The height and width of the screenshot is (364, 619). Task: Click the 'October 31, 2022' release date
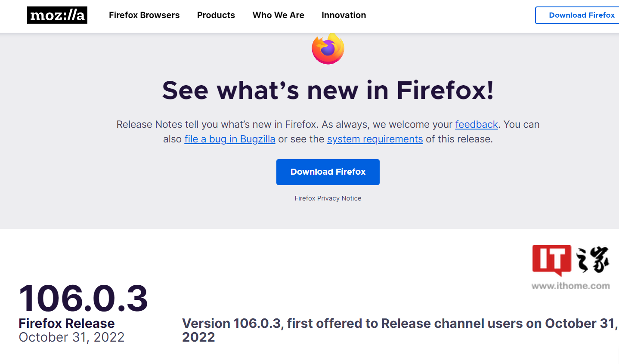click(x=71, y=337)
